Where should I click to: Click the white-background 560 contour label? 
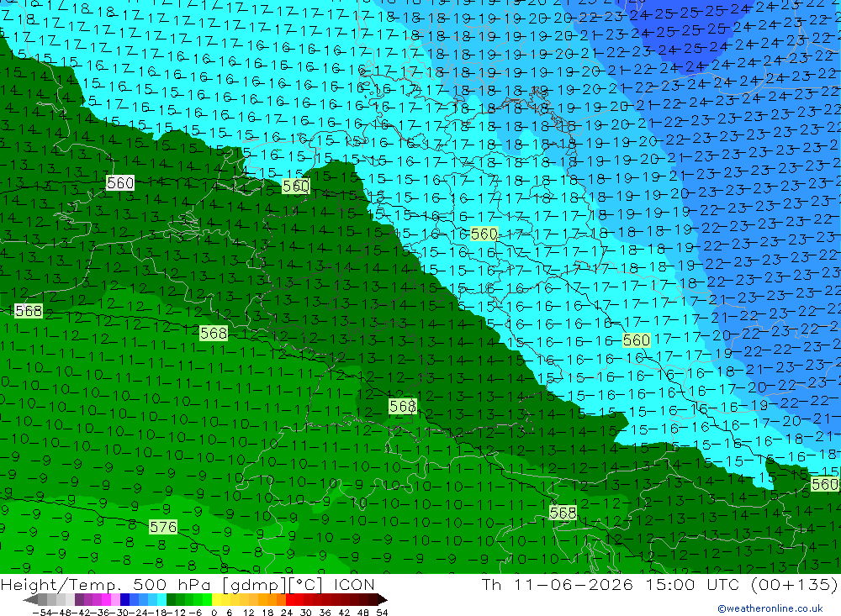click(x=120, y=183)
